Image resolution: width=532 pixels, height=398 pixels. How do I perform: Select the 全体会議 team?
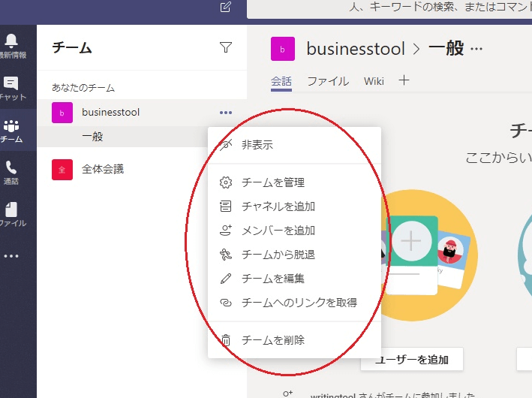(103, 170)
